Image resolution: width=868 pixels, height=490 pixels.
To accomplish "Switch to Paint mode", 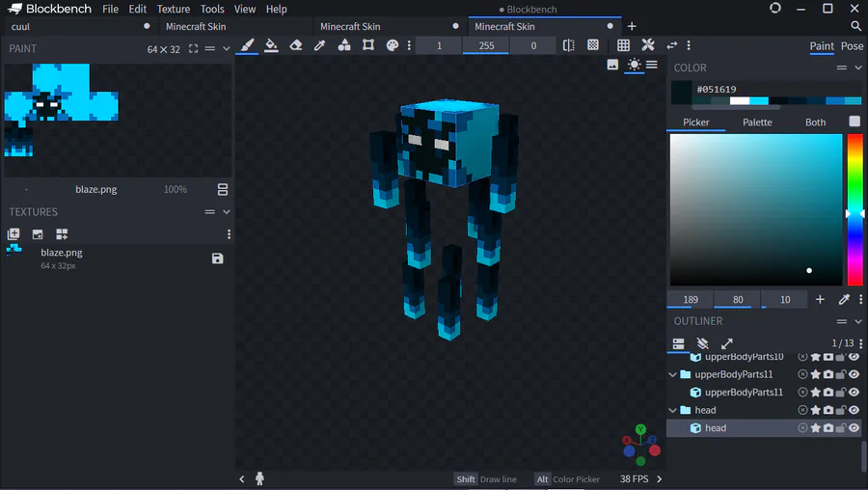I will tap(822, 46).
